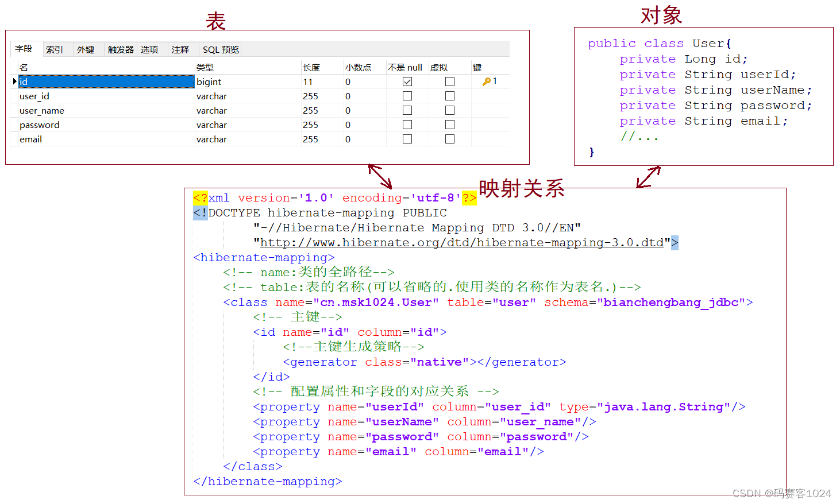Click decimal value 0 in id row
840x504 pixels.
(348, 82)
